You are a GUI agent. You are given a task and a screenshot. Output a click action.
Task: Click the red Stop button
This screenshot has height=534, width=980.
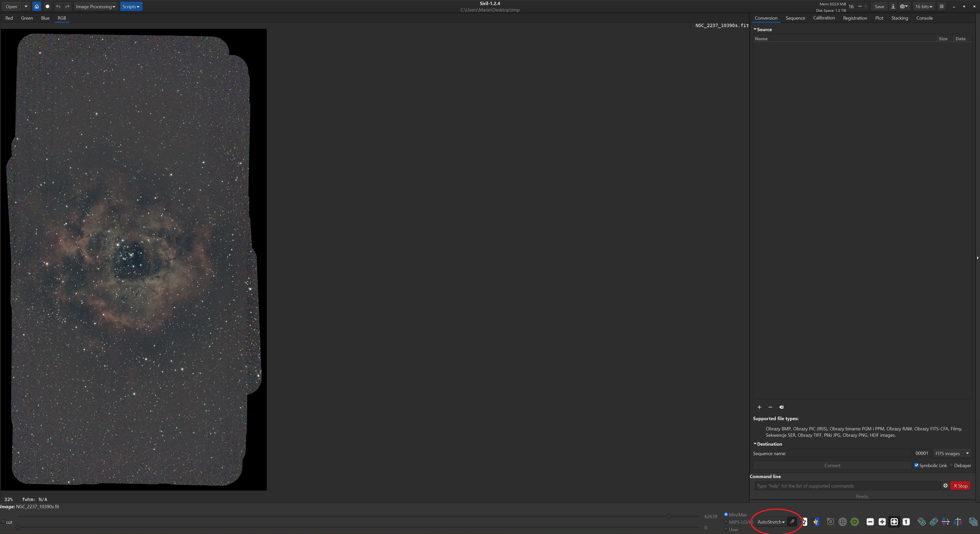tap(960, 486)
